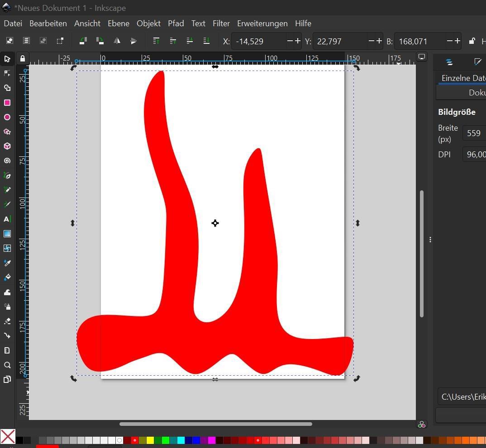486x448 pixels.
Task: Increase X position with plus stepper
Action: [297, 41]
